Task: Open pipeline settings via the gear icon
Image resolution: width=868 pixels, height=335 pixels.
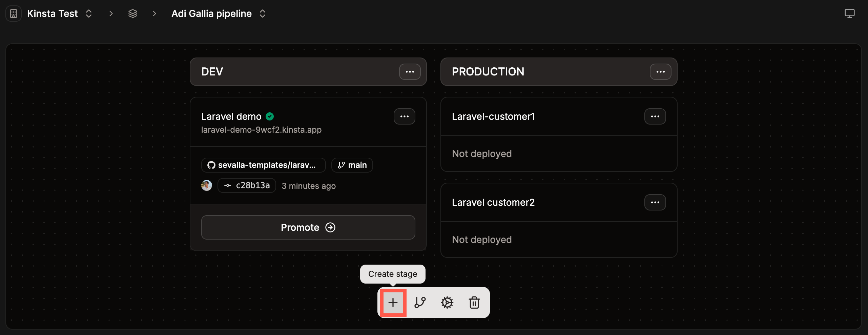Action: [x=447, y=303]
